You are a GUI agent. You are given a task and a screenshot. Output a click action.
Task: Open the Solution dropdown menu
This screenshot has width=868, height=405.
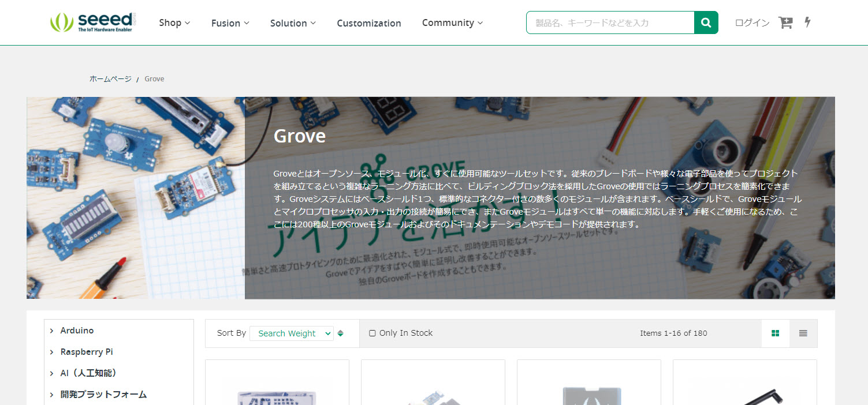293,23
